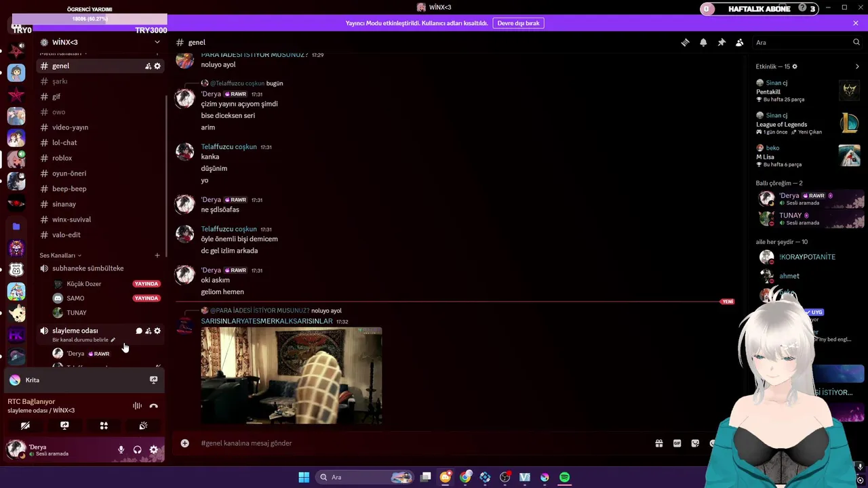This screenshot has width=868, height=488.
Task: View Sinan cj's Pentakill activity
Action: (808, 91)
